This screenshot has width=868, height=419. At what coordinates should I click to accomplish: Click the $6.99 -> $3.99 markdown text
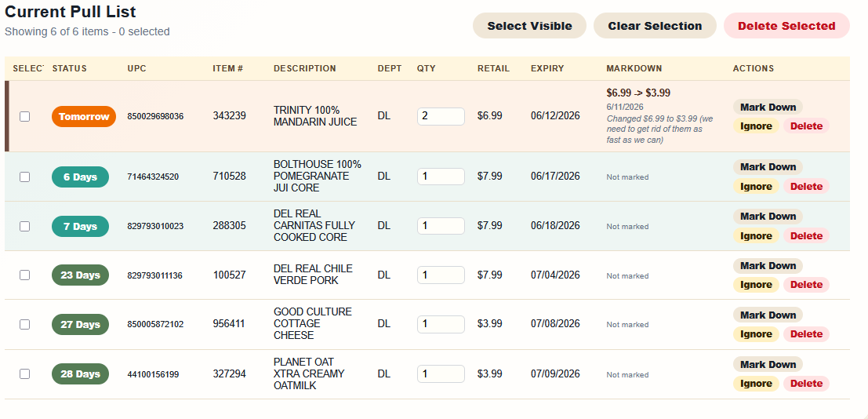coord(638,93)
